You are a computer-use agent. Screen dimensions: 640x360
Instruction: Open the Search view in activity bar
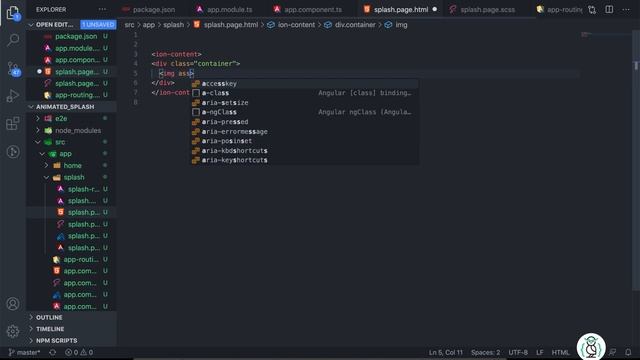[13, 40]
